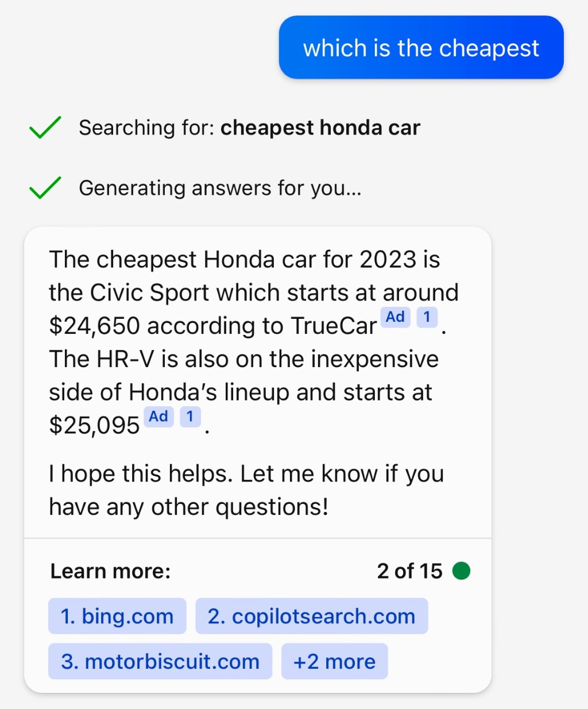Viewport: 588px width, 709px height.
Task: Open citation 1 after TrueCar
Action: click(x=427, y=317)
